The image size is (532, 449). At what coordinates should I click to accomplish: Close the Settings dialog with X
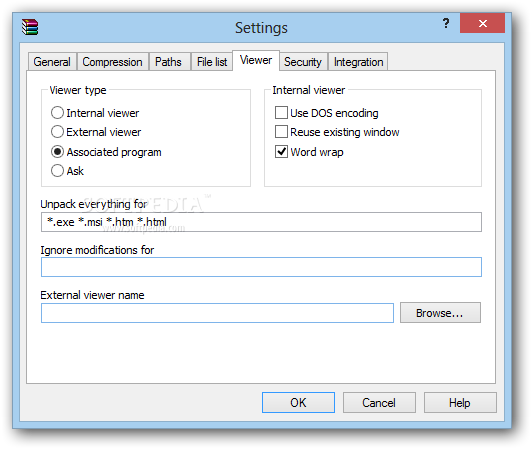482,23
